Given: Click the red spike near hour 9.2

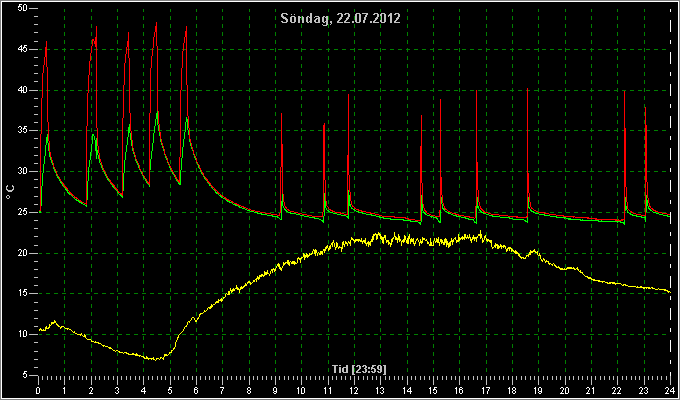Looking at the screenshot, I should [x=281, y=114].
